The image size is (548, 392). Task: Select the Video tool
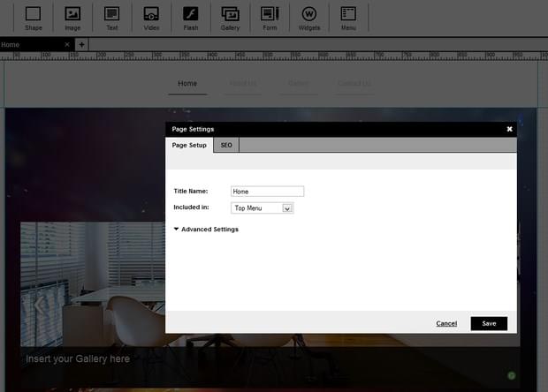[x=151, y=19]
